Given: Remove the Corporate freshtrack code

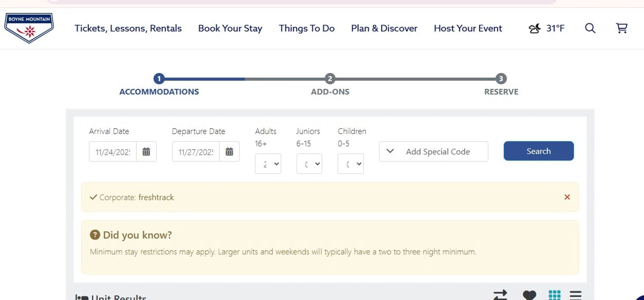Looking at the screenshot, I should click(x=567, y=197).
